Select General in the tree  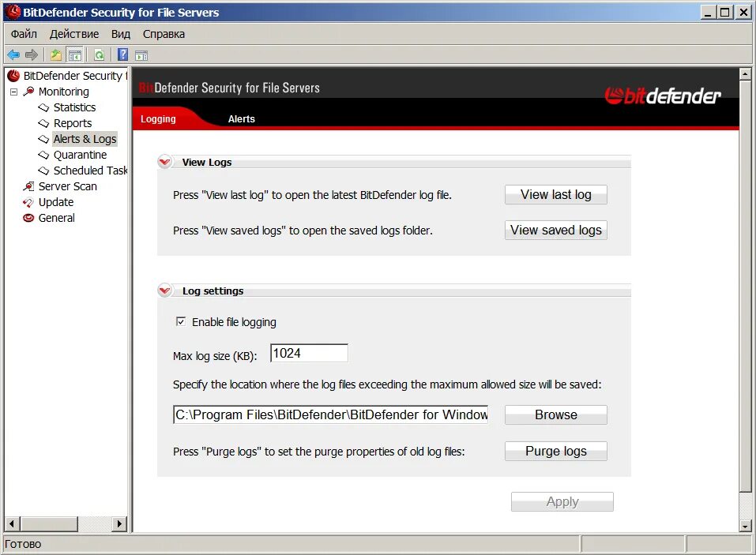point(56,218)
